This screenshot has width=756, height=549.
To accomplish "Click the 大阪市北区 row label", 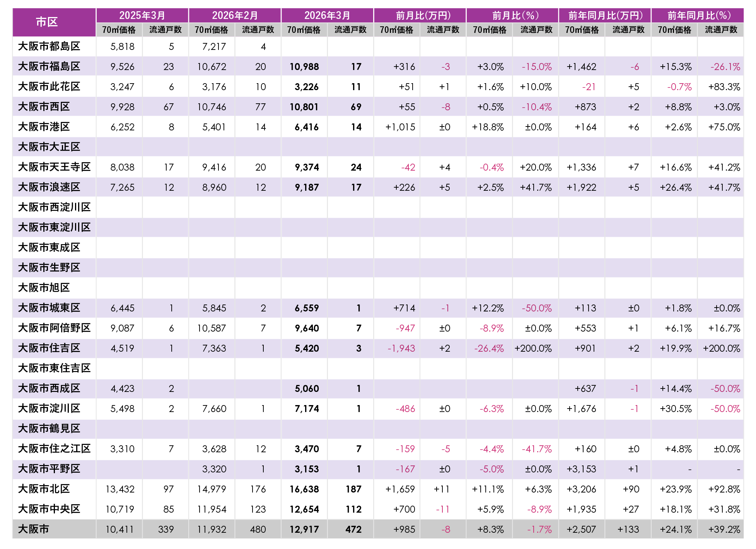I will (x=44, y=489).
